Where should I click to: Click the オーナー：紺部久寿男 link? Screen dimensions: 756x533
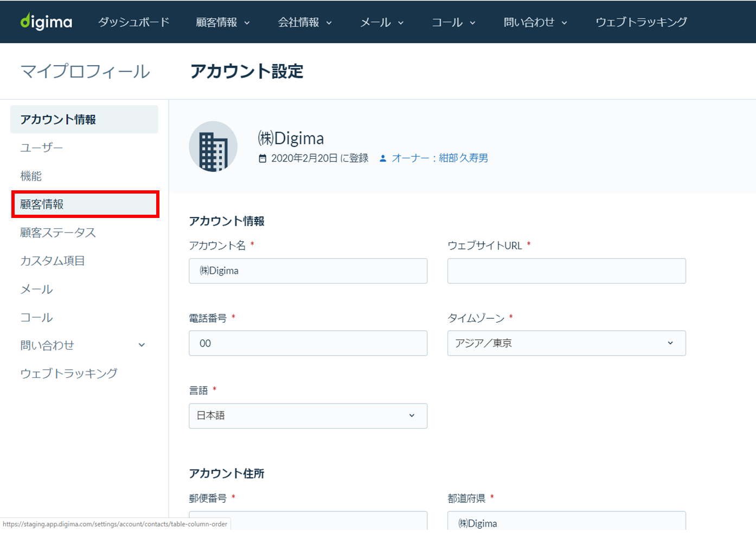coord(440,158)
